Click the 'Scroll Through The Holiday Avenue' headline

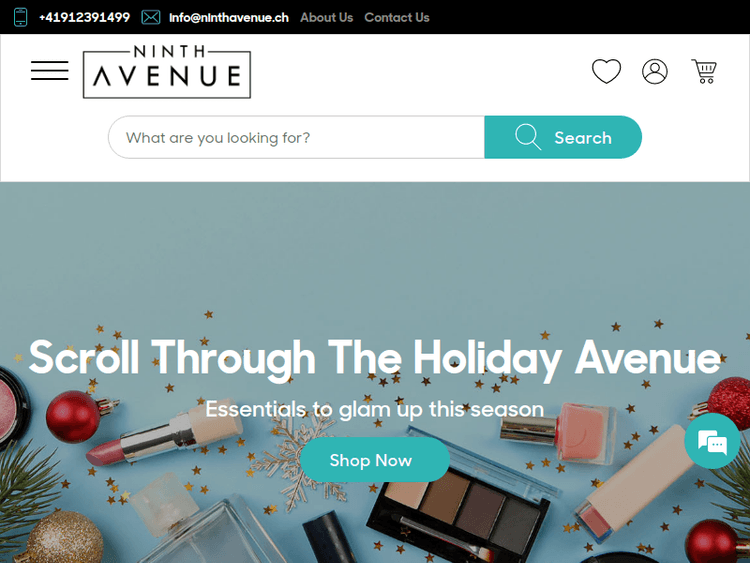pyautogui.click(x=375, y=358)
